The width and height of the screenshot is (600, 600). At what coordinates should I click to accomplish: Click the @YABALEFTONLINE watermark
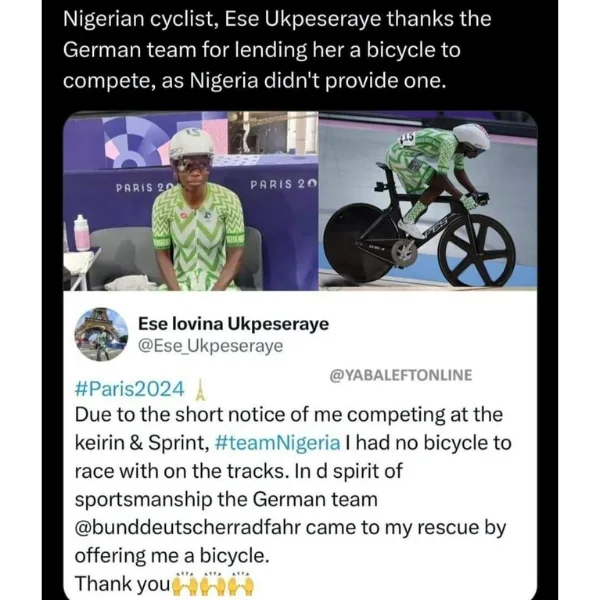[x=400, y=375]
